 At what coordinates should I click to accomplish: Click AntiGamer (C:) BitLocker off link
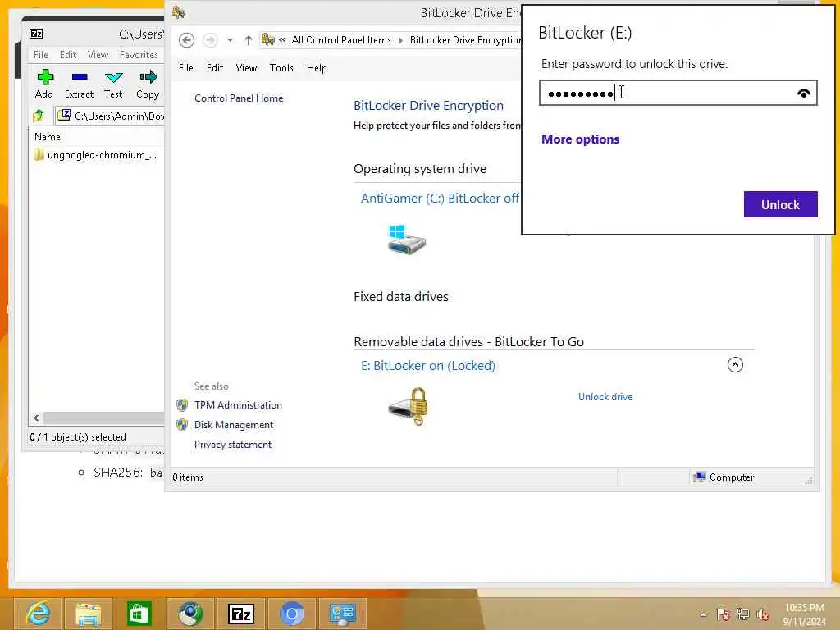[x=440, y=199]
